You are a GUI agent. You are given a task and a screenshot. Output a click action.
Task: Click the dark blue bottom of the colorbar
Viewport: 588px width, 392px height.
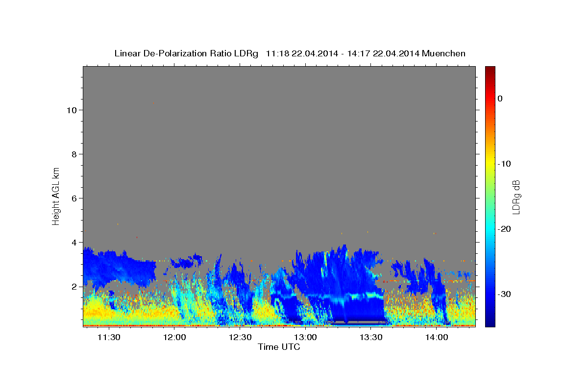click(490, 321)
